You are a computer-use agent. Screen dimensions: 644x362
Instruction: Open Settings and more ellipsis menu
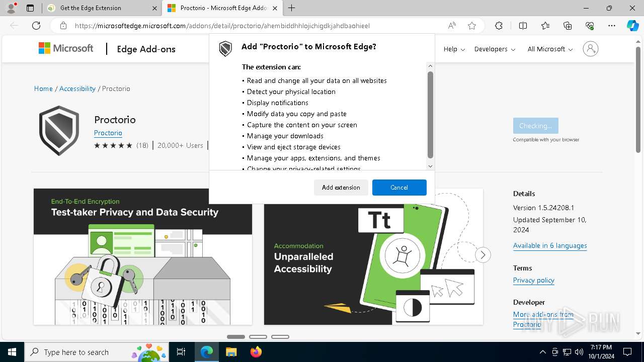pyautogui.click(x=612, y=26)
